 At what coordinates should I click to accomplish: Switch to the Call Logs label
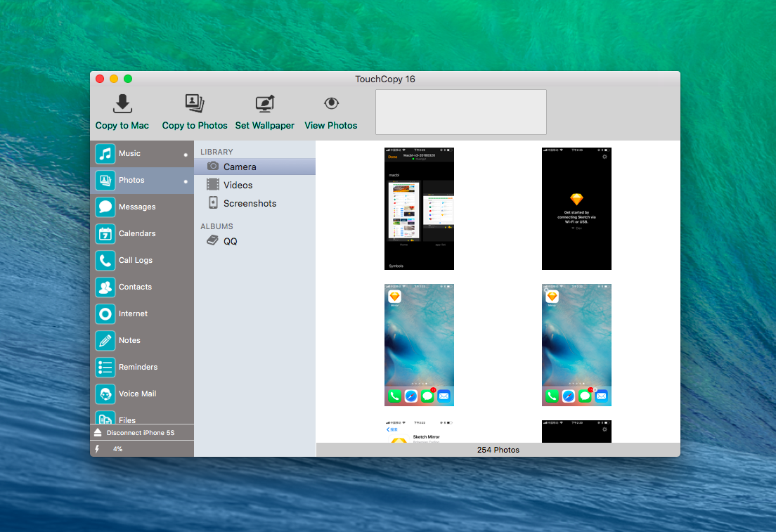pyautogui.click(x=136, y=260)
